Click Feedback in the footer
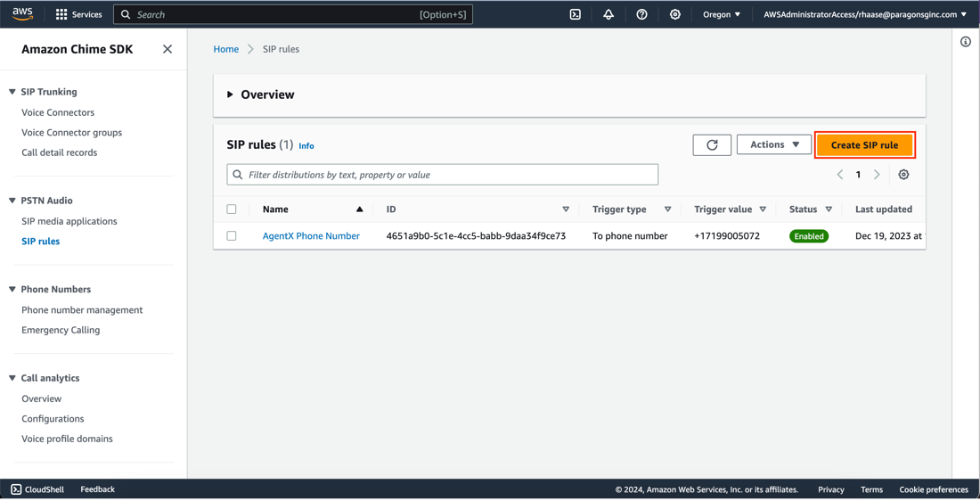The width and height of the screenshot is (980, 501). pyautogui.click(x=97, y=489)
